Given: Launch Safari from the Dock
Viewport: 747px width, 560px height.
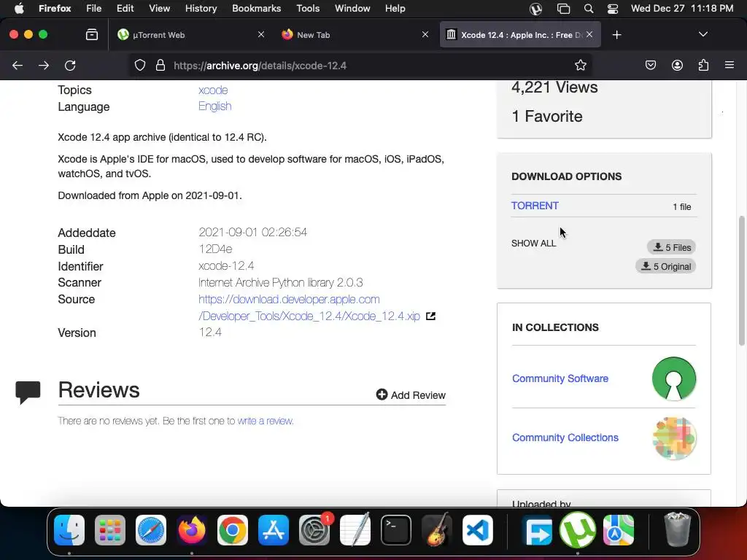Looking at the screenshot, I should (151, 530).
